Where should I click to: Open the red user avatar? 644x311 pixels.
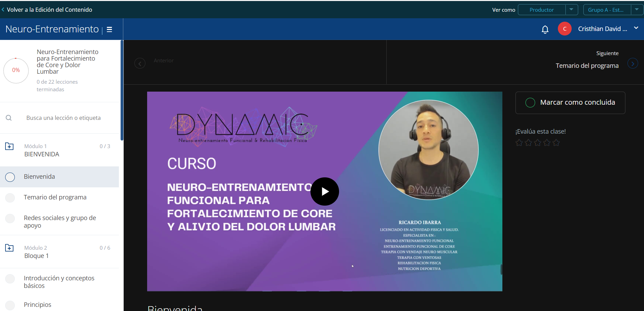[x=564, y=29]
